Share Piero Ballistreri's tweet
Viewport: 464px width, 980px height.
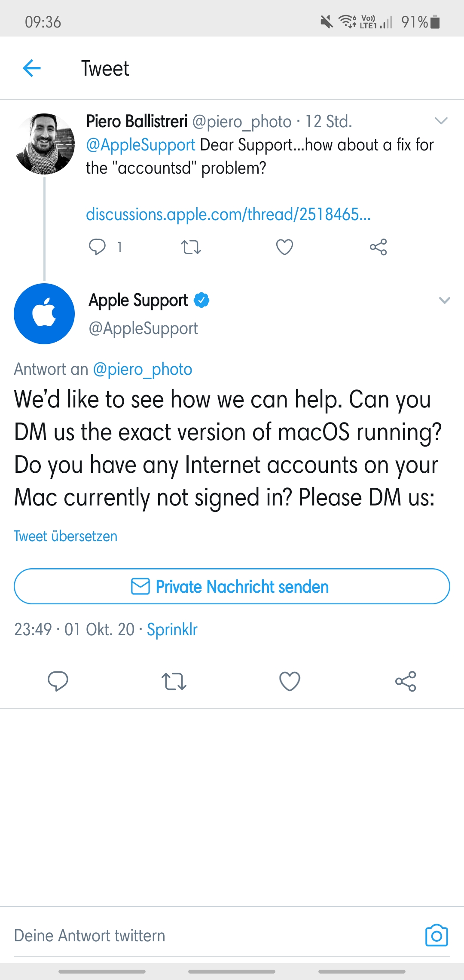[379, 247]
